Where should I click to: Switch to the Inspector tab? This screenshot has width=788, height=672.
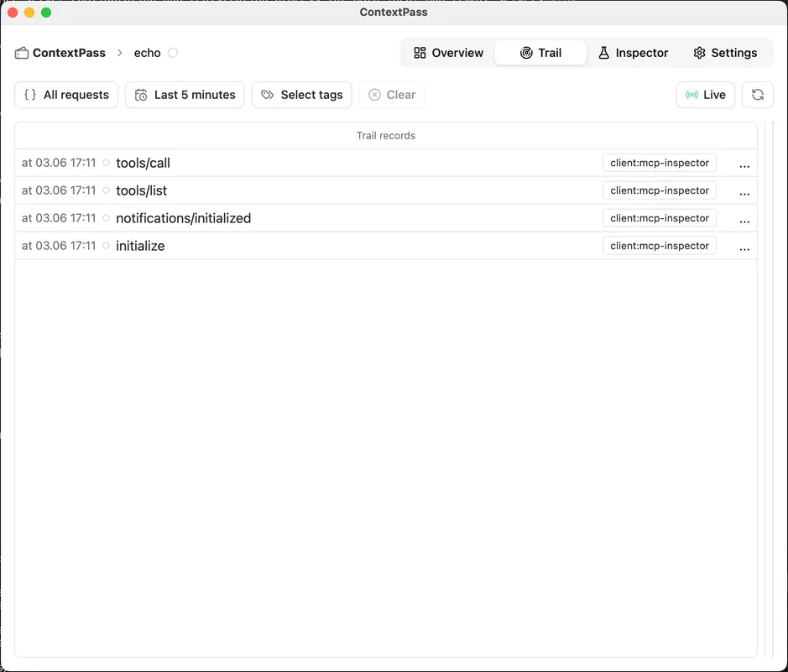coord(634,52)
